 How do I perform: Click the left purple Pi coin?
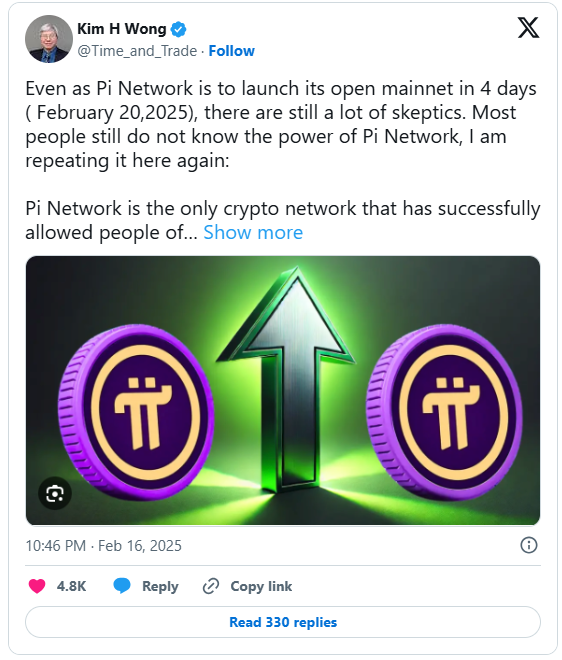136,412
